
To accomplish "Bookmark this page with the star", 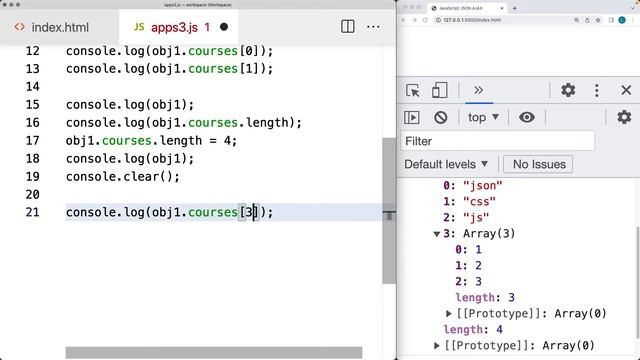I will point(598,20).
